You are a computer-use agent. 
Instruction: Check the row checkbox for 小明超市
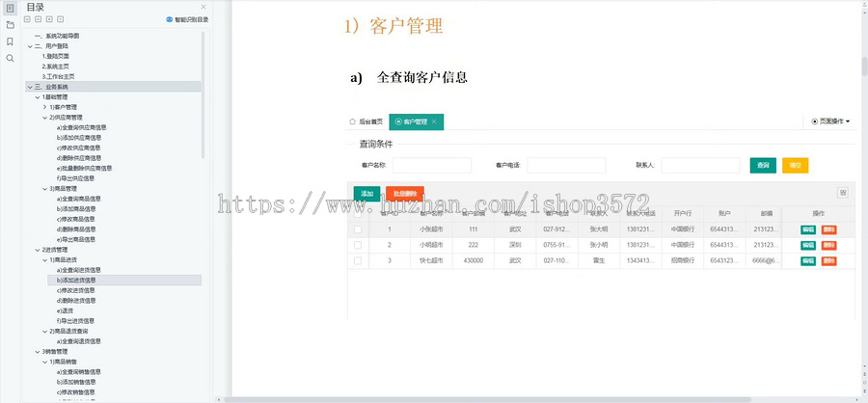click(x=358, y=245)
